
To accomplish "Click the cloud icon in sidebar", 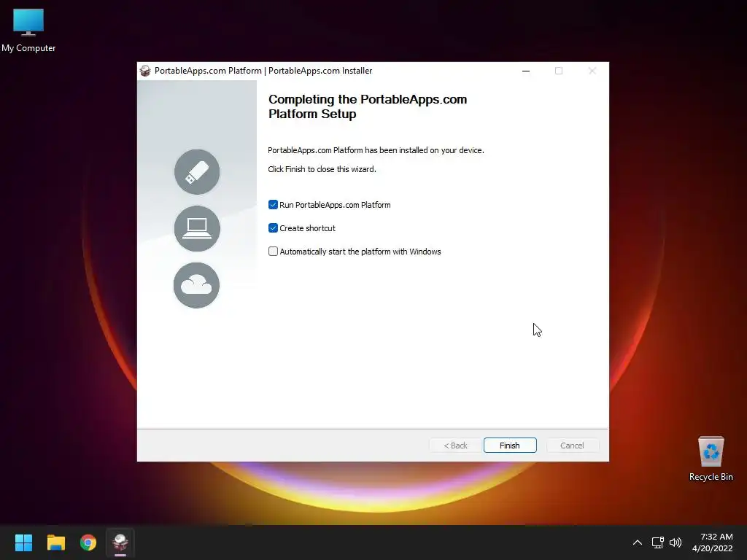I will 196,285.
